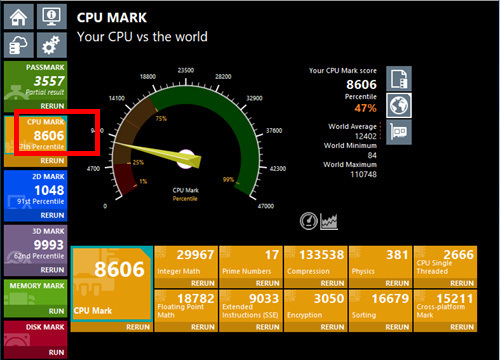Viewport: 500px width, 360px height.
Task: Select the Compression 133538 result tile
Action: click(x=315, y=262)
